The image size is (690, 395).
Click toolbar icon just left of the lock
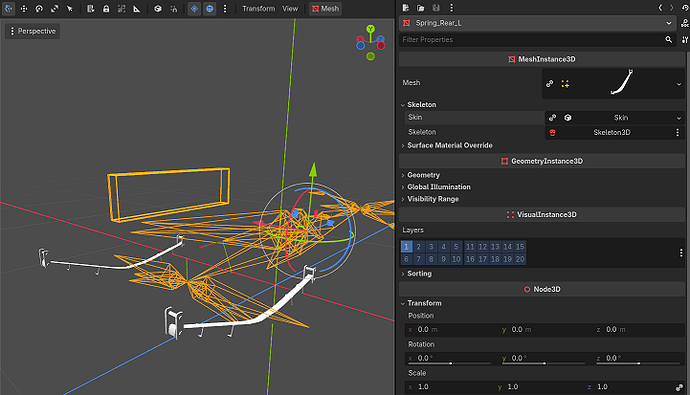pyautogui.click(x=91, y=8)
